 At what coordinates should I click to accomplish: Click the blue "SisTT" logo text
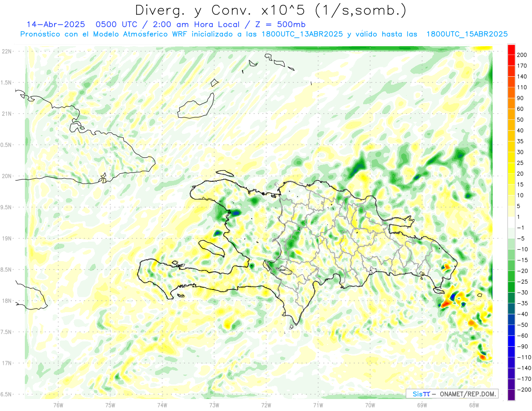(421, 394)
